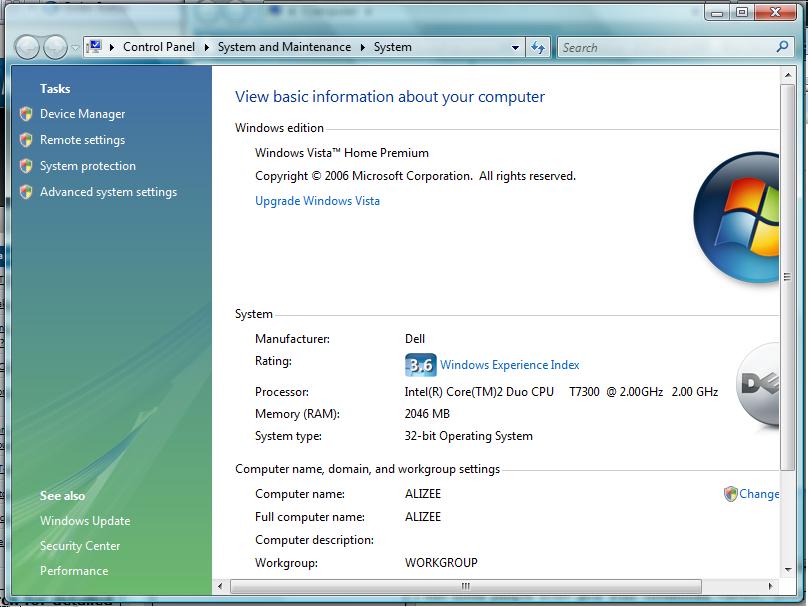Click the 32-bit Operating System text
Viewport: 808px width, 607px height.
click(x=468, y=436)
